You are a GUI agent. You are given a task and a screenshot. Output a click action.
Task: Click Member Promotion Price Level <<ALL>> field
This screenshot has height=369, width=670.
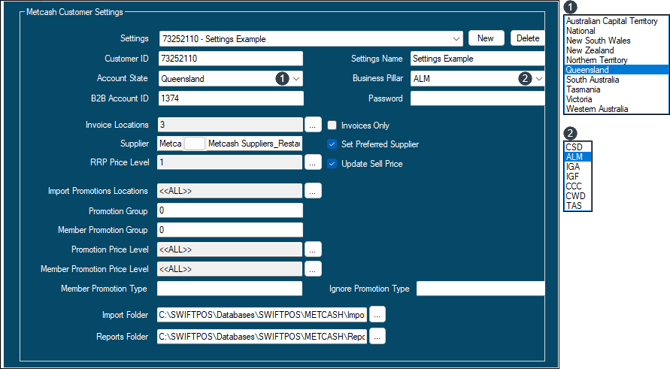[230, 269]
